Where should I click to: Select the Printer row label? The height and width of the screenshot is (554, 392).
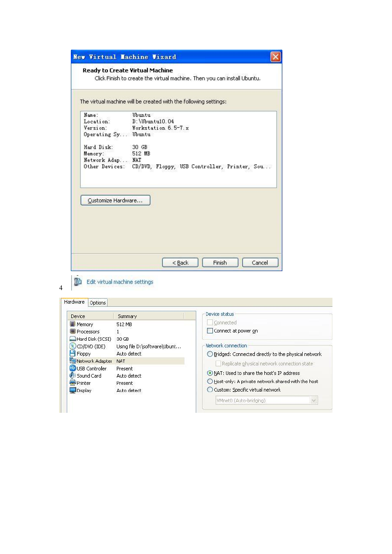83,383
